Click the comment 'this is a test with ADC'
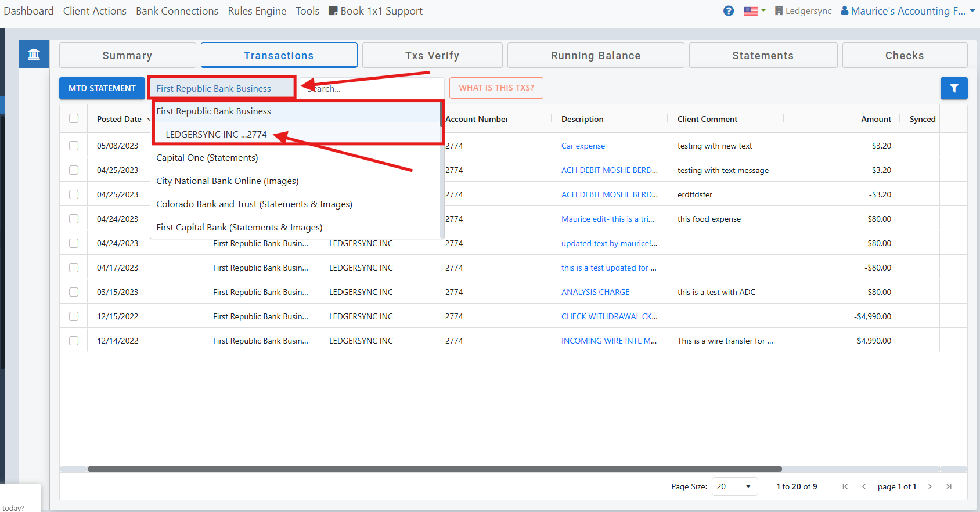The height and width of the screenshot is (512, 980). pos(716,292)
